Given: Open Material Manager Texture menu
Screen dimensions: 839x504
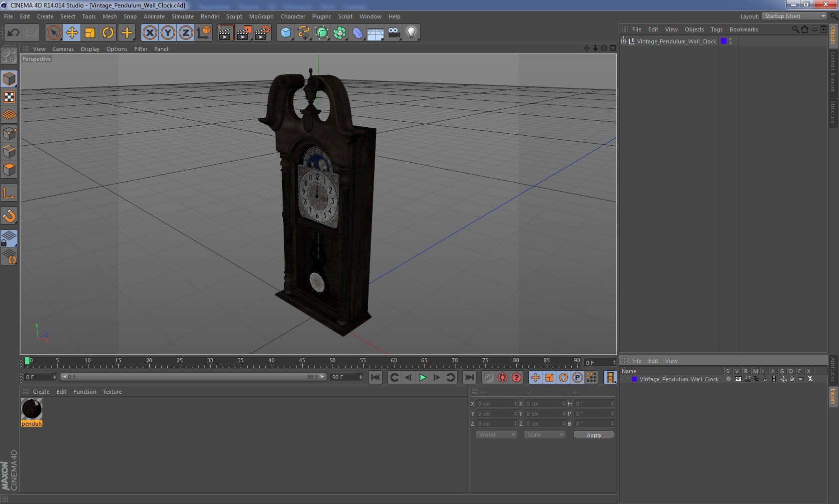Looking at the screenshot, I should 112,392.
